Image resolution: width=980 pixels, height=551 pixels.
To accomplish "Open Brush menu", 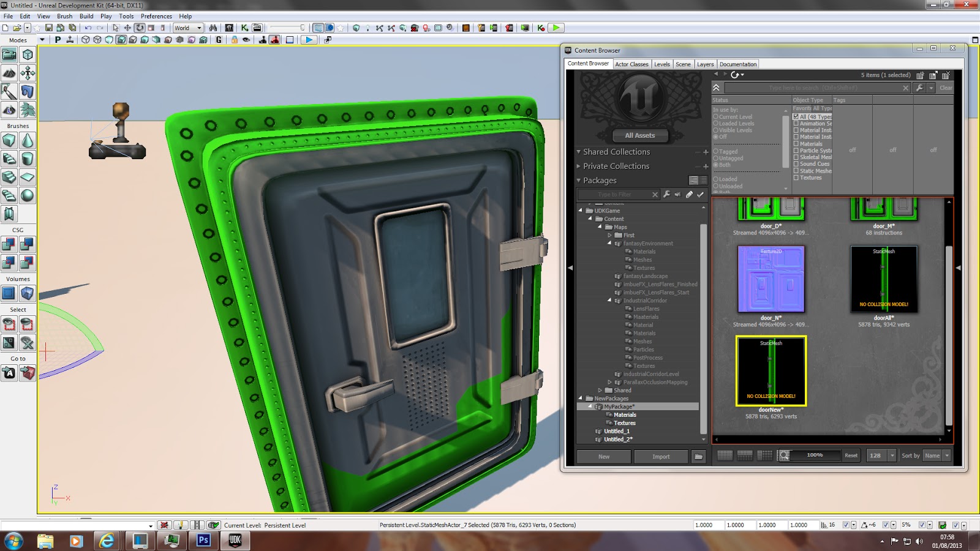I will [64, 16].
